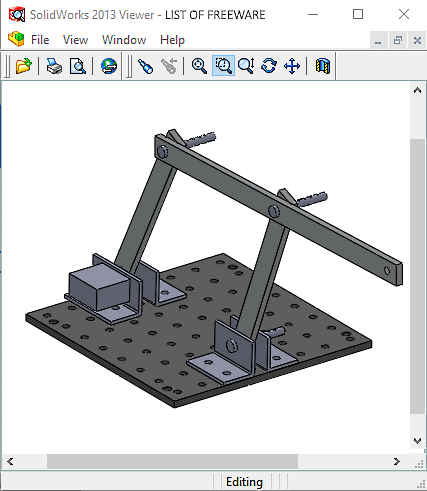Open the File menu
The width and height of the screenshot is (427, 491).
40,40
